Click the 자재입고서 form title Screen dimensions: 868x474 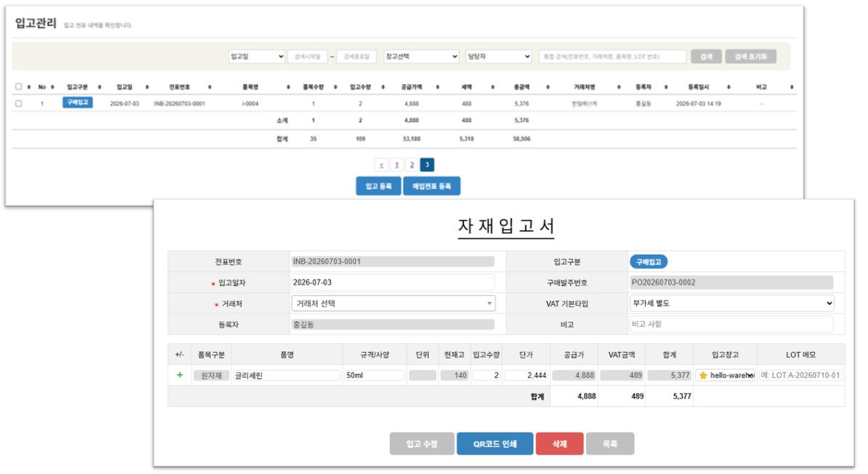(x=506, y=226)
